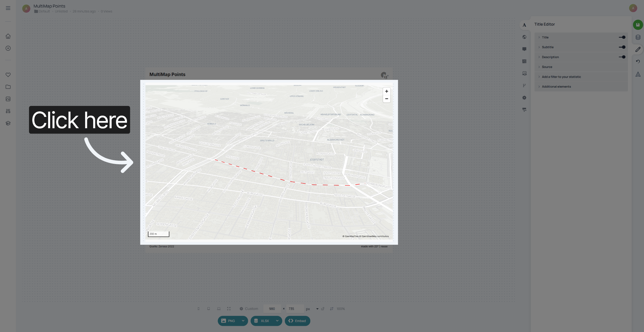The image size is (644, 332).
Task: Toggle the Description switch
Action: (622, 57)
